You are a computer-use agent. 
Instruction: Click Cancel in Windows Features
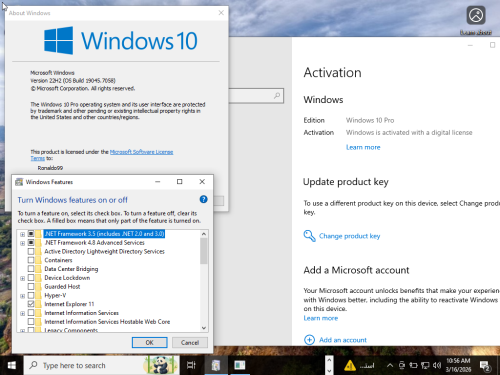coord(190,343)
